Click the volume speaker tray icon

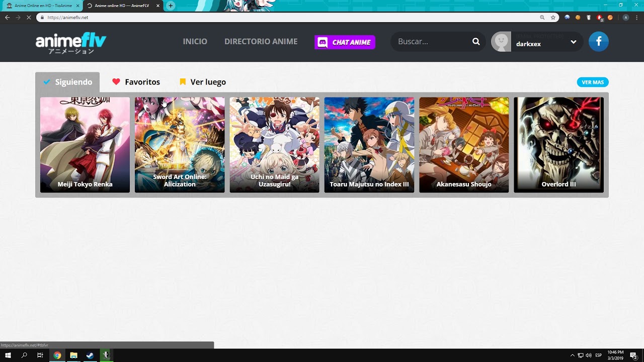[x=589, y=355]
